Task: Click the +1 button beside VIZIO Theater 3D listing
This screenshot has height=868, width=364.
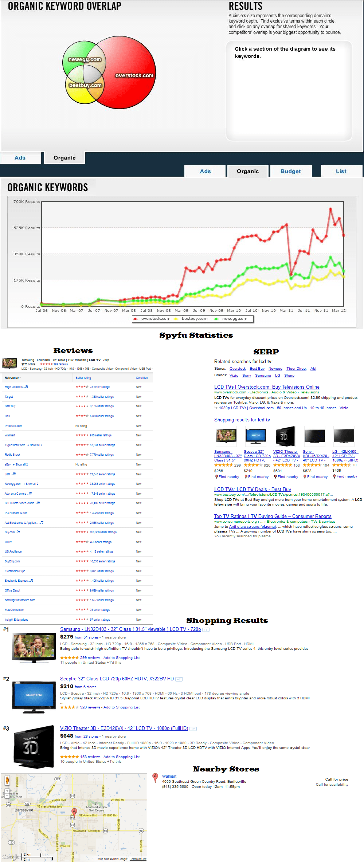Action: 193,728
